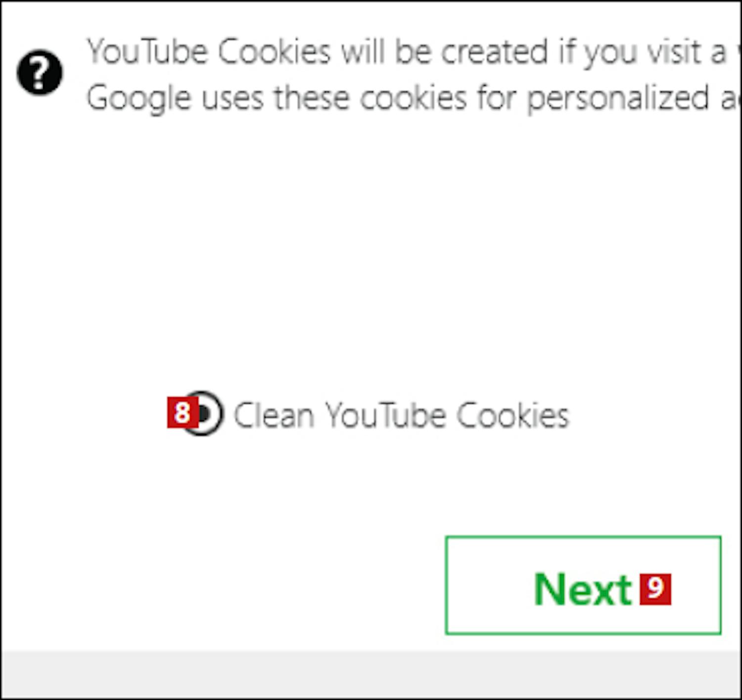The image size is (742, 700).
Task: Click the gray footer bar below Next
Action: point(371,674)
